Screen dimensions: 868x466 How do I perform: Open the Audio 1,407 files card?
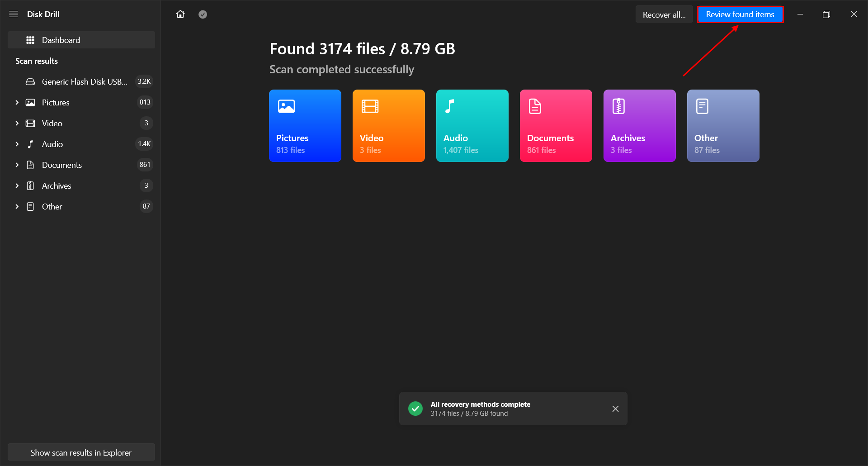click(472, 125)
